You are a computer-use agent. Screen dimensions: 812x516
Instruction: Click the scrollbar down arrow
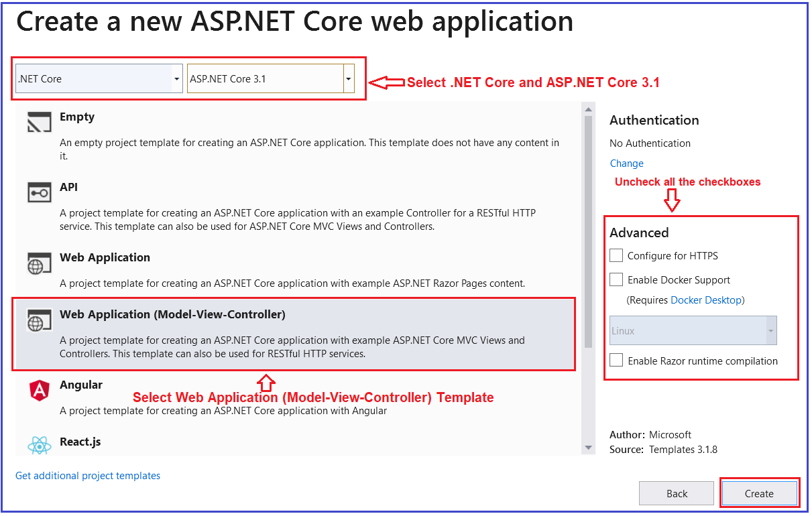[x=588, y=447]
